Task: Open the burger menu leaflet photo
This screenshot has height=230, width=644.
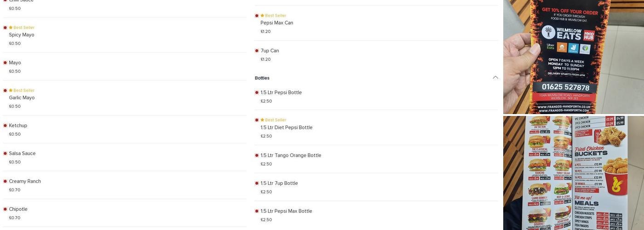Action: click(x=573, y=173)
